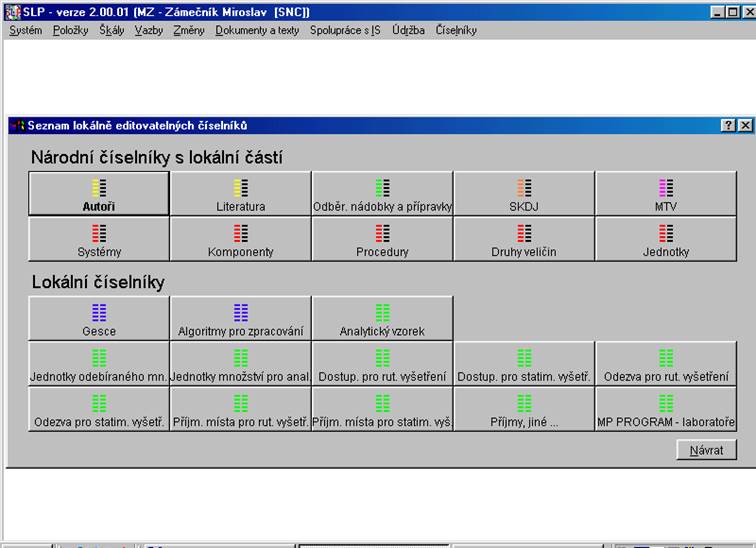Open the Číselníky menu
The image size is (756, 548).
point(456,30)
